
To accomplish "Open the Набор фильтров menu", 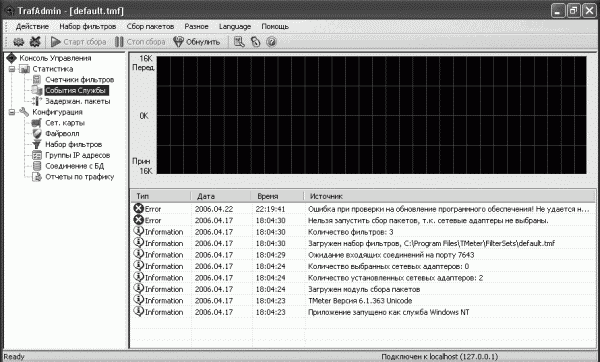I will [88, 26].
